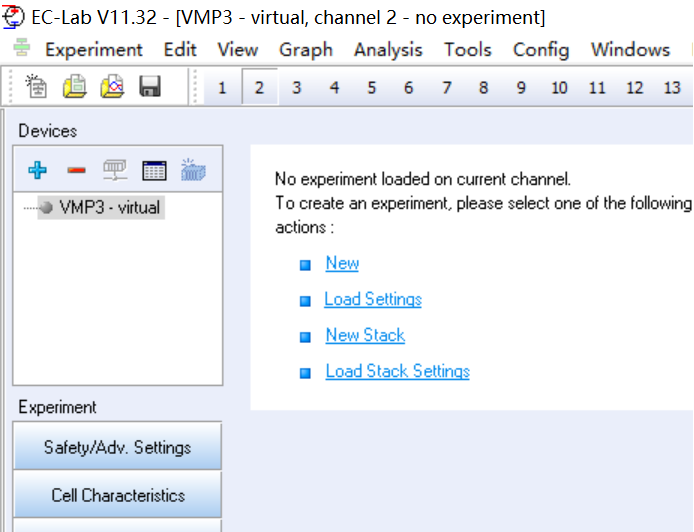694x532 pixels.
Task: Click the New experiment link
Action: [x=342, y=264]
